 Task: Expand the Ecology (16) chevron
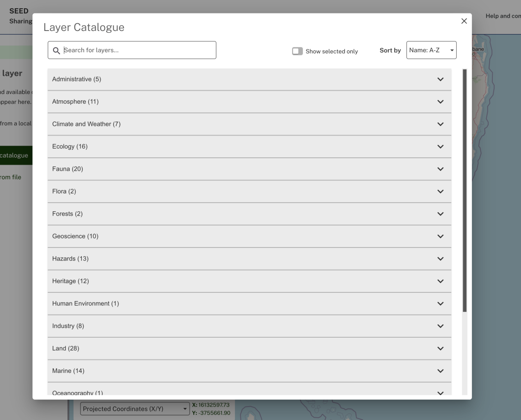click(440, 147)
